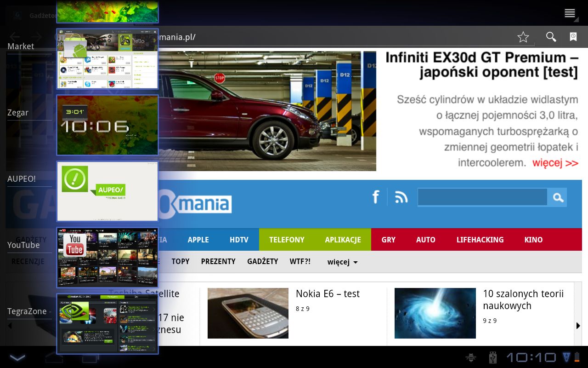Open the bookmarks list icon
Viewport: 588px width, 368px height.
click(x=573, y=37)
